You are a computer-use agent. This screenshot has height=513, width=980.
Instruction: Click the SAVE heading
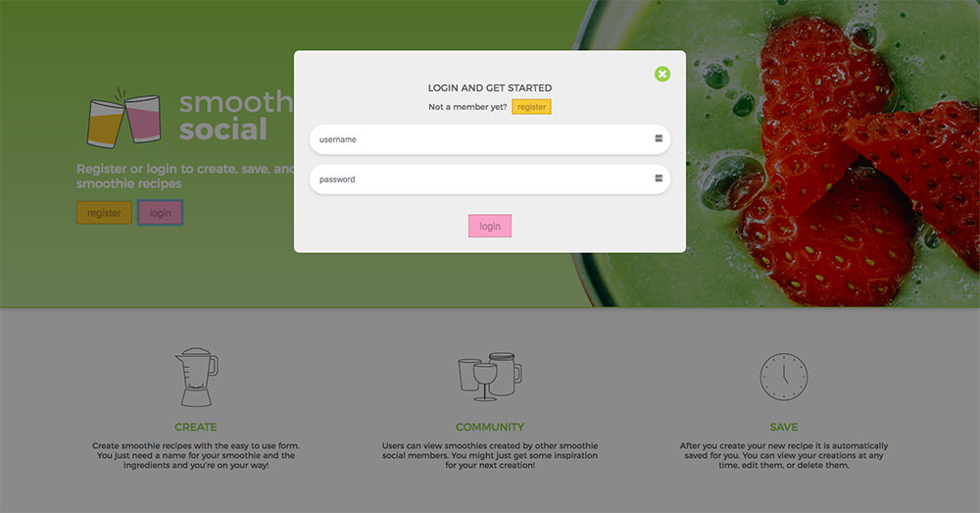pos(784,427)
